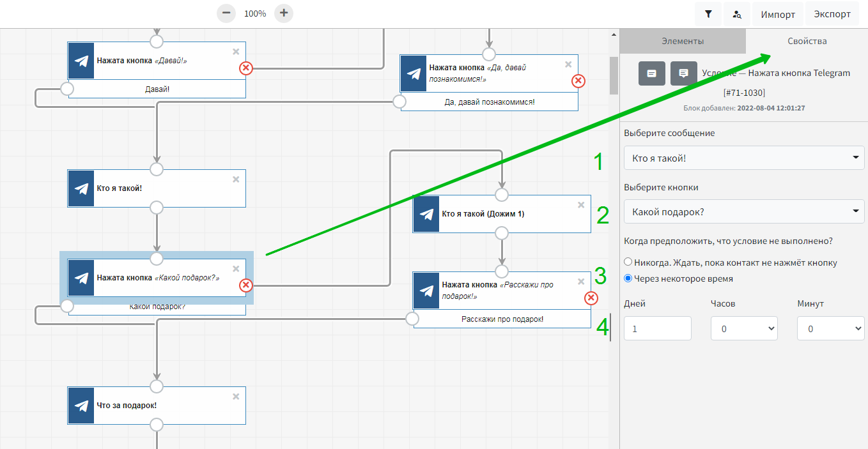Open the filter funnel tool
868x449 pixels.
(x=708, y=14)
